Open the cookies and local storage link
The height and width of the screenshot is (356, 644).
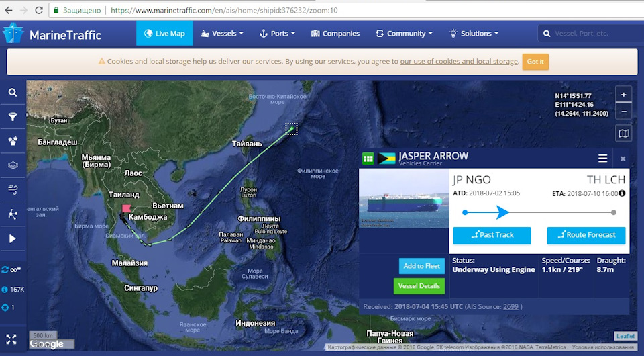[x=459, y=62]
